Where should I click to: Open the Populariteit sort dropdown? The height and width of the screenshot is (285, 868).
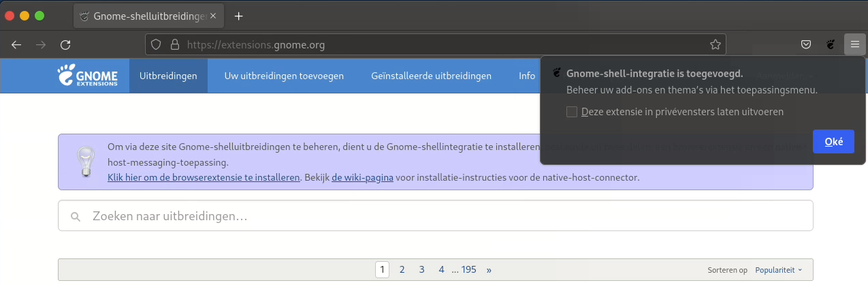pos(778,270)
